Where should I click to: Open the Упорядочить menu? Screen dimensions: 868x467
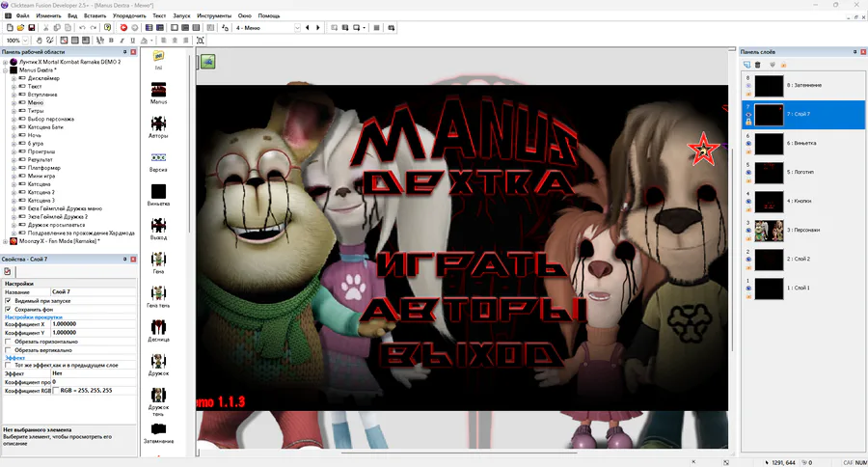coord(129,15)
